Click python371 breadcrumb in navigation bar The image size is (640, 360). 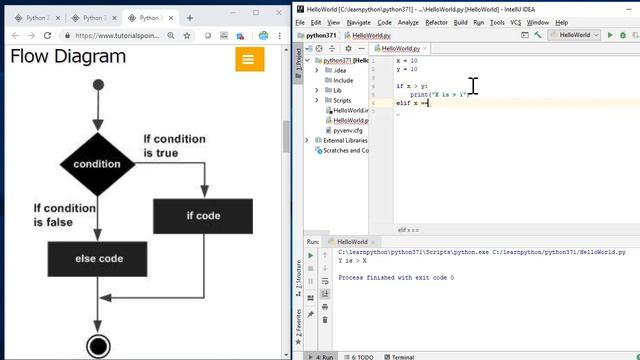tap(317, 36)
